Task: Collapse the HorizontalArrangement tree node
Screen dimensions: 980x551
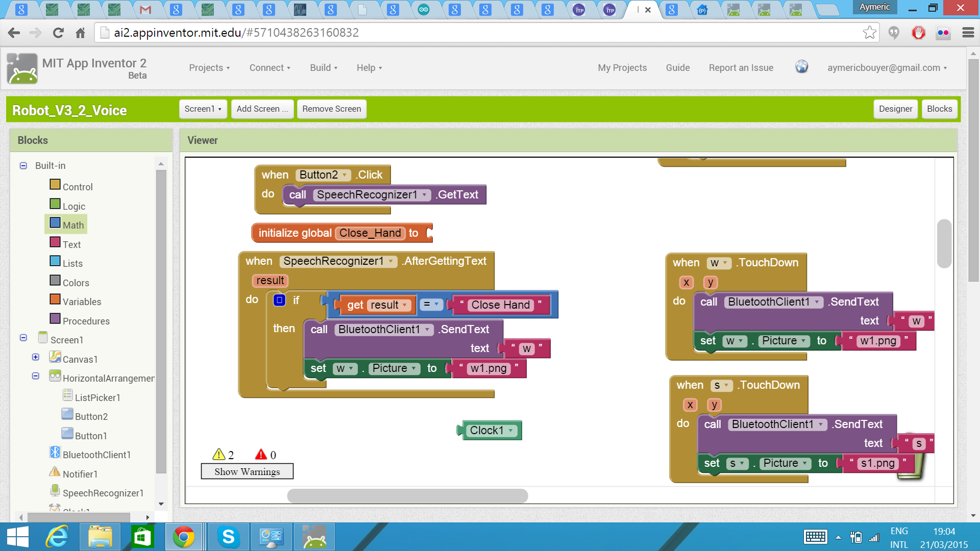Action: (x=36, y=376)
